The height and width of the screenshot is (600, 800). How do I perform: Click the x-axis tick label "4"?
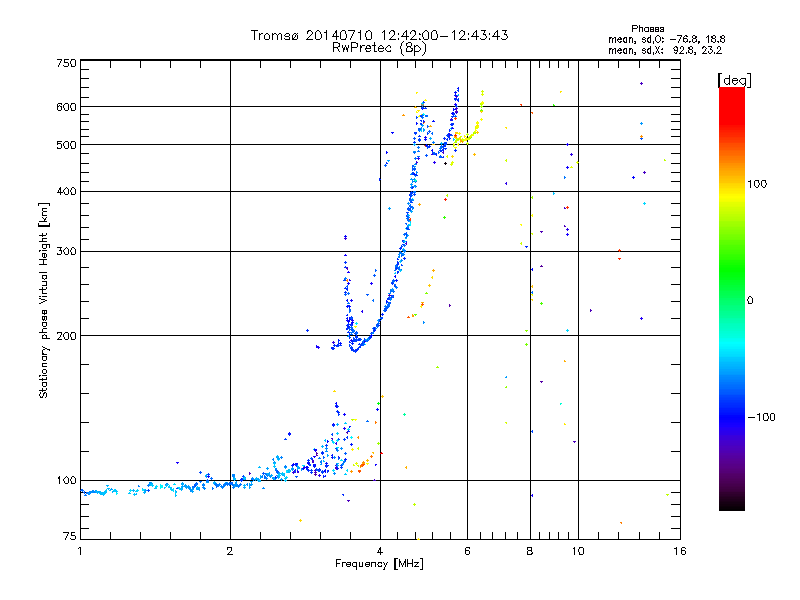coord(380,551)
